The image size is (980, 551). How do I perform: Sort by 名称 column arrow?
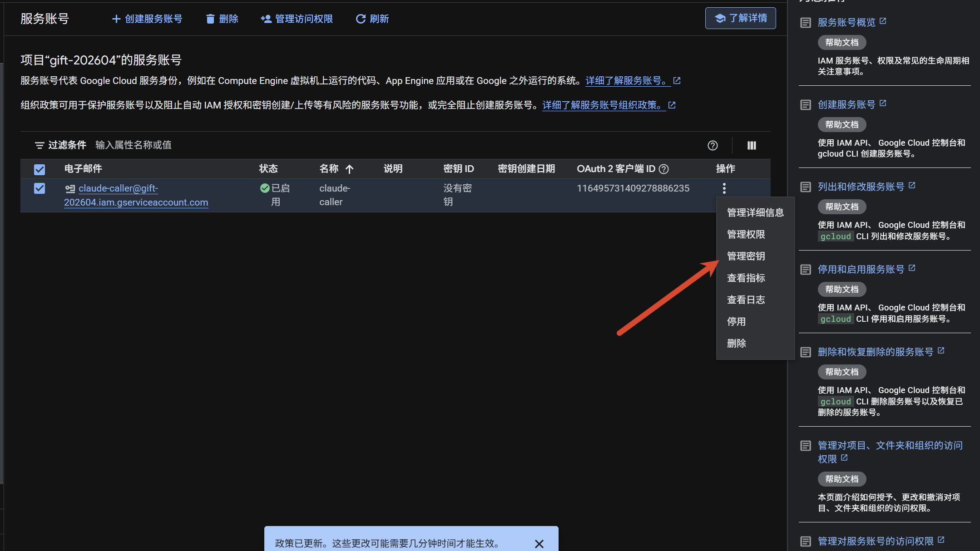(x=349, y=169)
